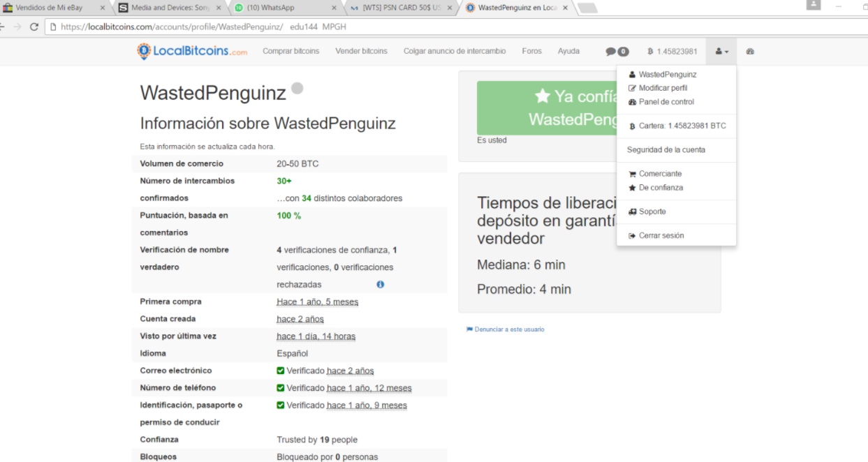Open the dashboard gauge icon in navbar
Viewport: 868px width, 462px height.
point(750,52)
